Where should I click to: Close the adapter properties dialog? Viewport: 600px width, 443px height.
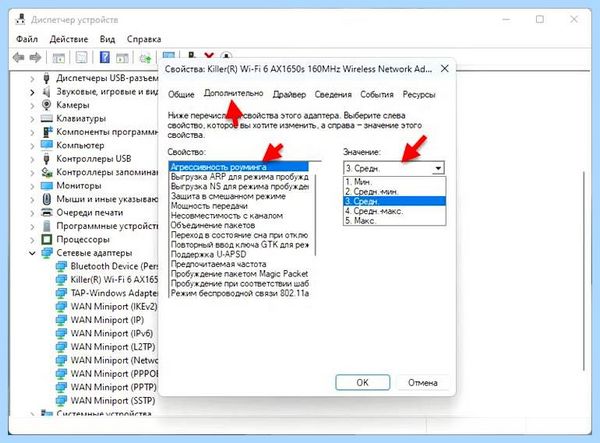[x=445, y=69]
